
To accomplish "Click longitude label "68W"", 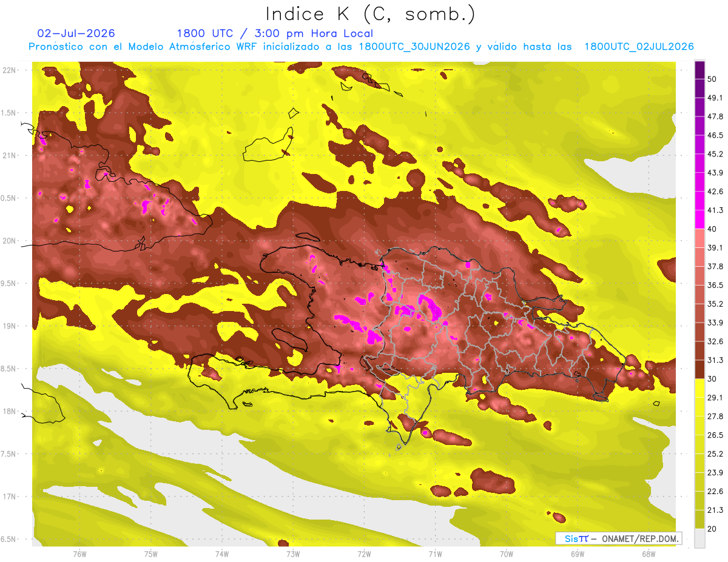I will (x=649, y=554).
